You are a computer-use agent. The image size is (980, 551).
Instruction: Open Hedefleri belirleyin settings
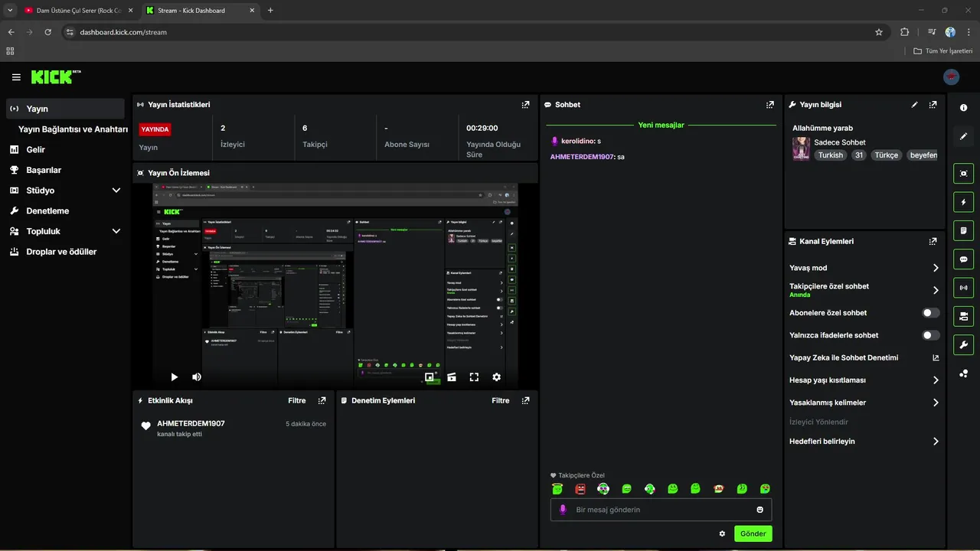864,442
